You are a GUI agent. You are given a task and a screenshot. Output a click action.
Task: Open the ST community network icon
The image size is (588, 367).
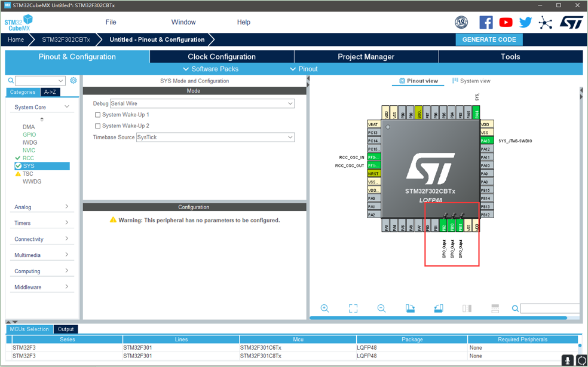click(545, 23)
